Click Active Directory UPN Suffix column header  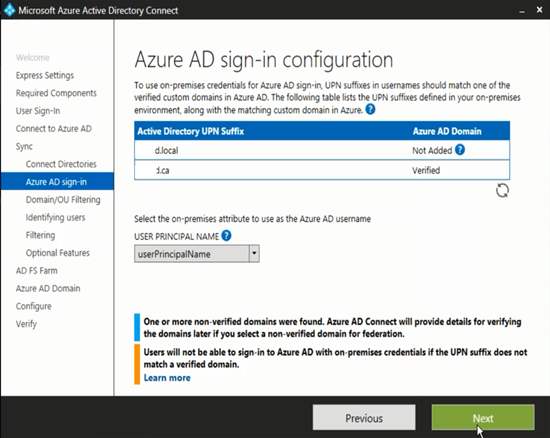point(191,131)
